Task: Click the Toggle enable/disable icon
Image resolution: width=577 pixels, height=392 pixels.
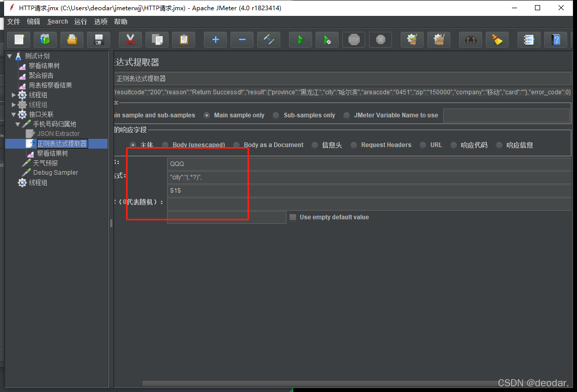Action: [x=269, y=39]
